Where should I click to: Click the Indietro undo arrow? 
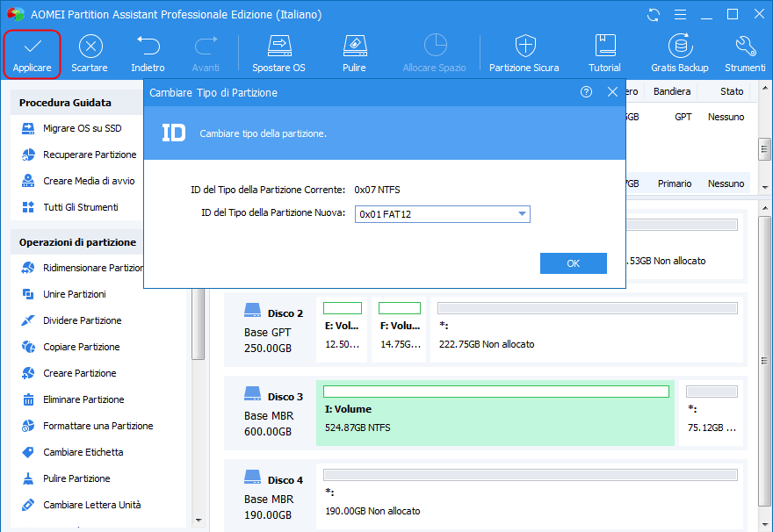(x=148, y=46)
